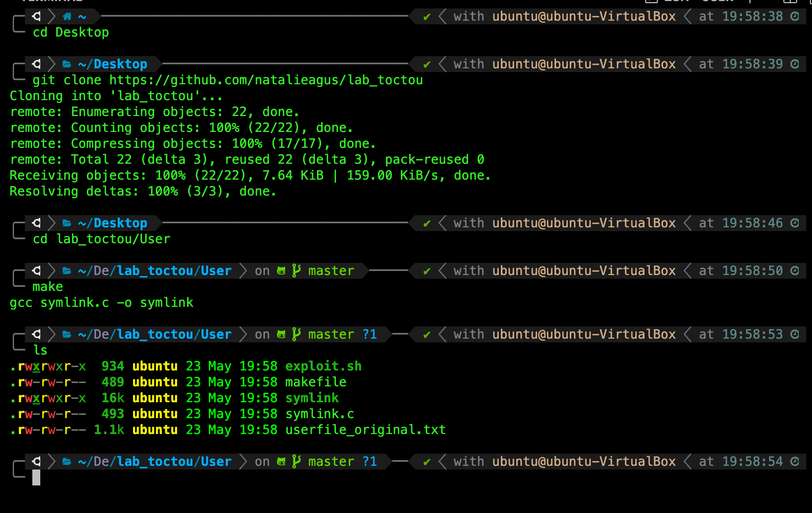812x513 pixels.
Task: Click the "master ?1" branch status in the last prompt
Action: coord(342,462)
